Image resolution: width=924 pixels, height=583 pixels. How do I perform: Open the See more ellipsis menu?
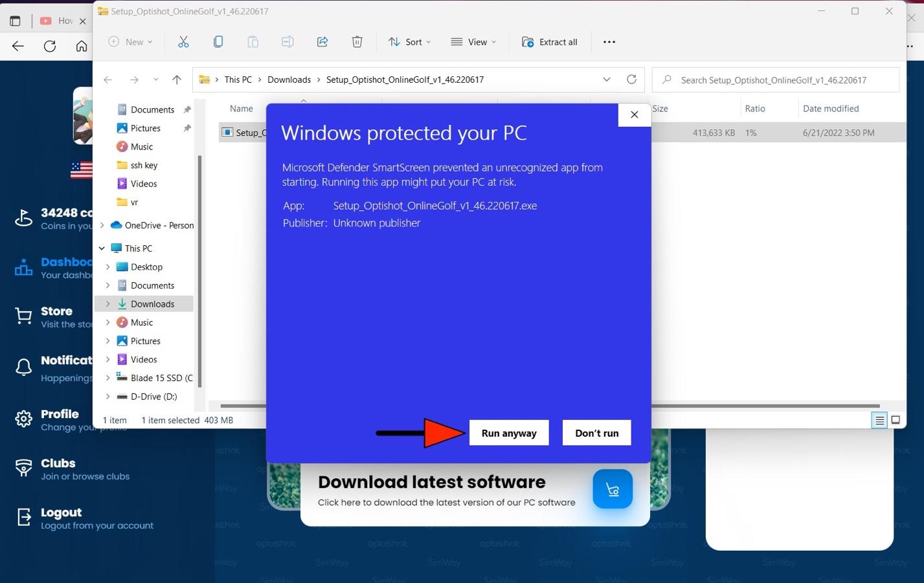coord(609,42)
